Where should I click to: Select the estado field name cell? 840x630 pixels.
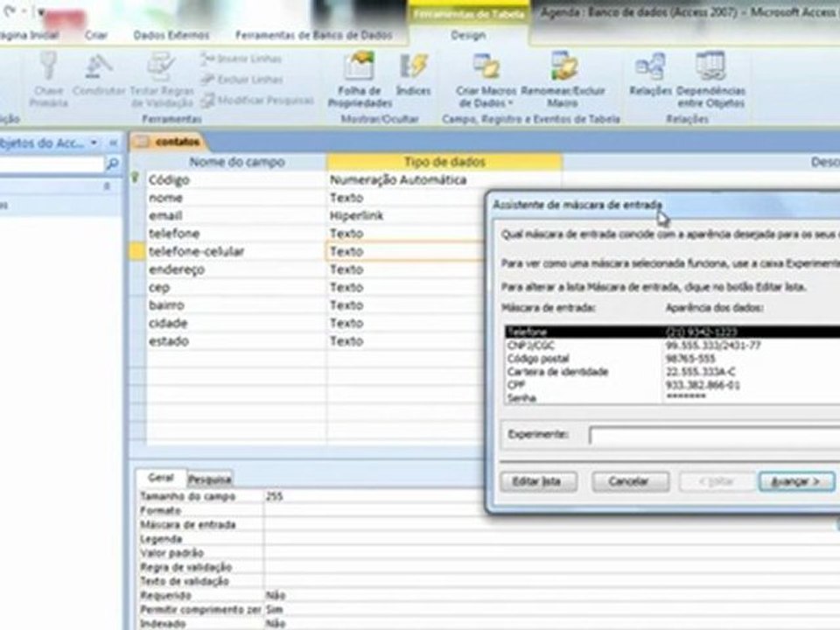pyautogui.click(x=236, y=340)
